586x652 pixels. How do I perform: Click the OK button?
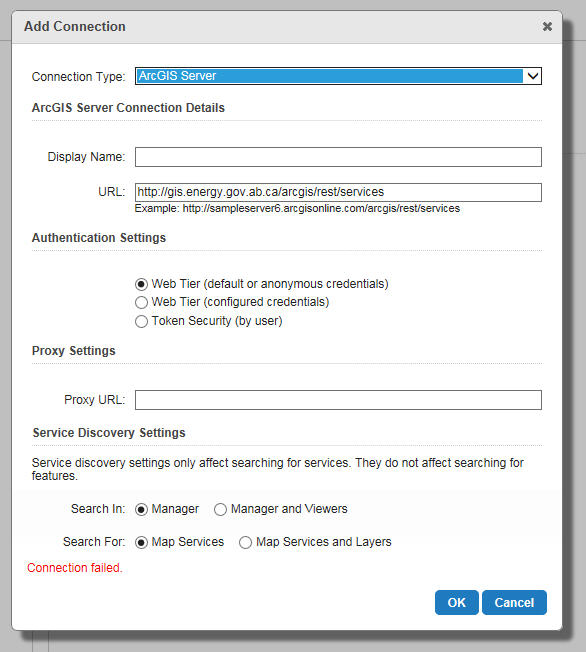pos(457,603)
